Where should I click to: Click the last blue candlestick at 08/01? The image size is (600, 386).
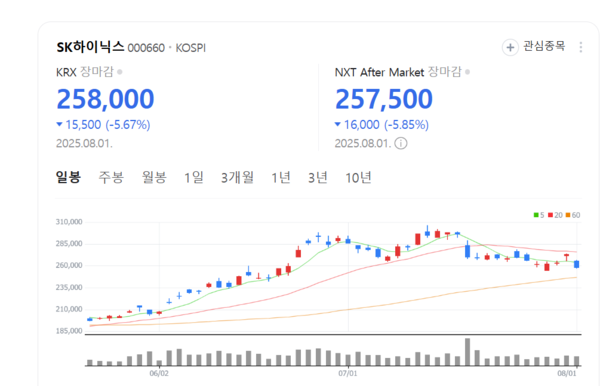[x=577, y=264]
